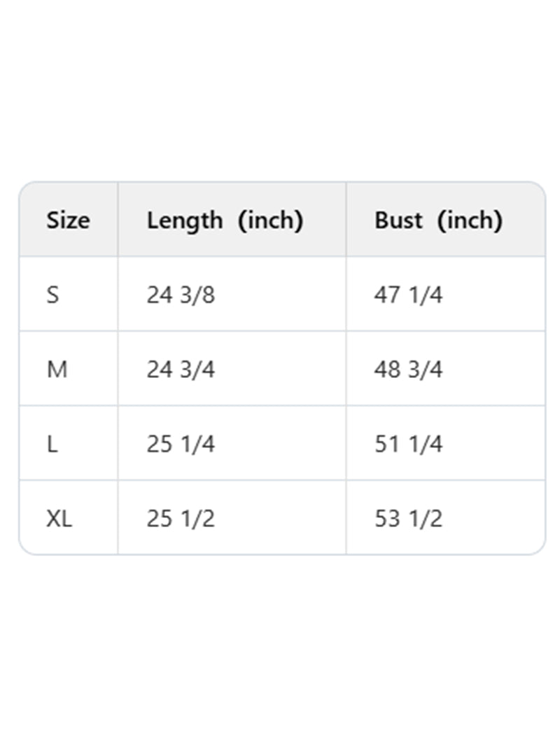Click the 47 1/4 bust value
The width and height of the screenshot is (560, 735).
[x=408, y=295]
